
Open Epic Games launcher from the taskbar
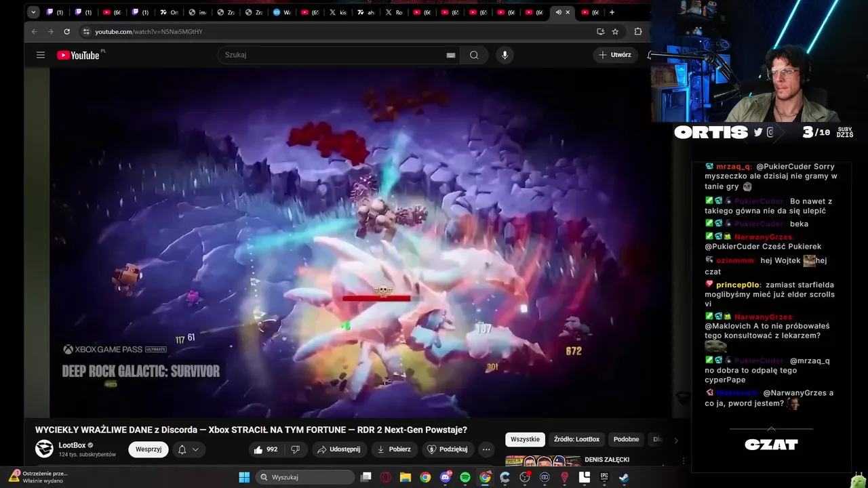604,477
